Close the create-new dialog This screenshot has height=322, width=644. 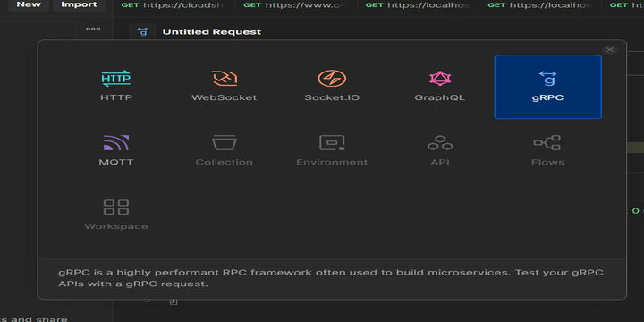tap(610, 50)
